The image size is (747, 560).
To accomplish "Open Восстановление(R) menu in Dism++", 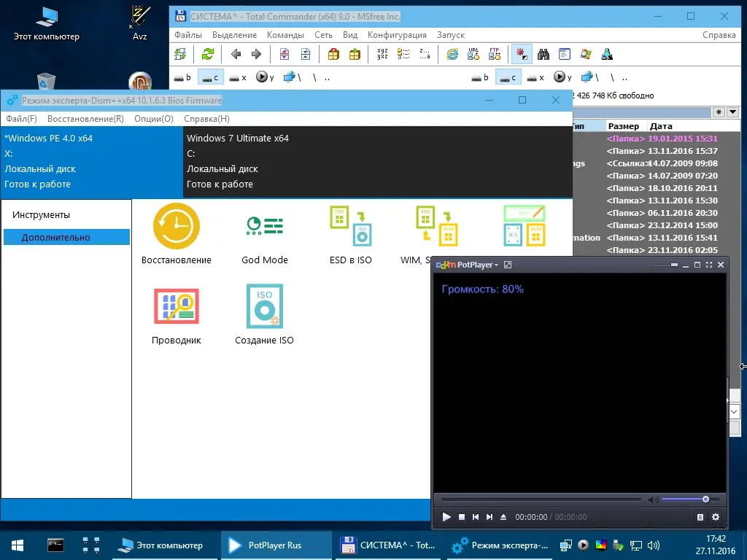I will (86, 119).
